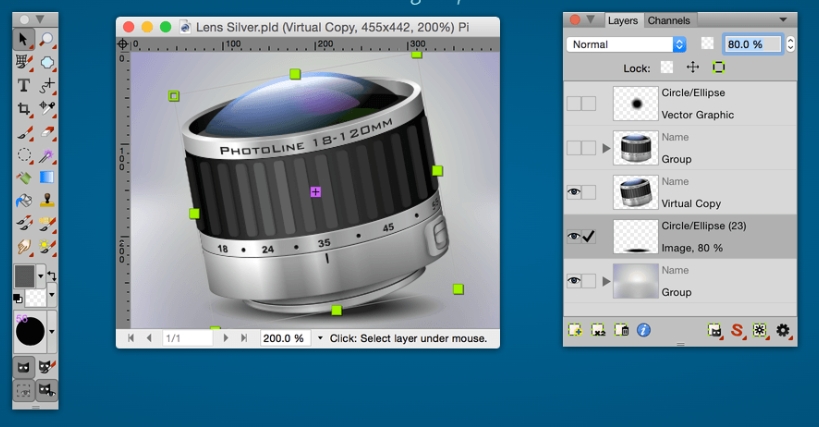The image size is (819, 427).
Task: Hide the Virtual Copy layer
Action: [574, 192]
